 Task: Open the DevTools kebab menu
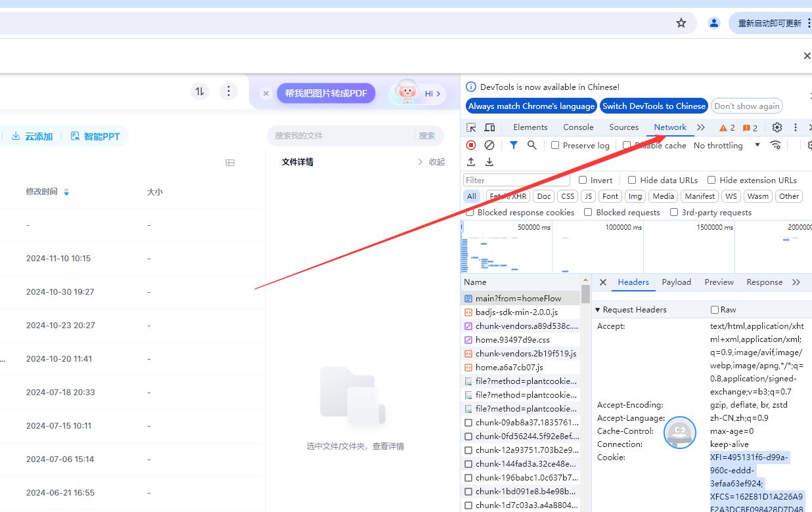[x=795, y=127]
